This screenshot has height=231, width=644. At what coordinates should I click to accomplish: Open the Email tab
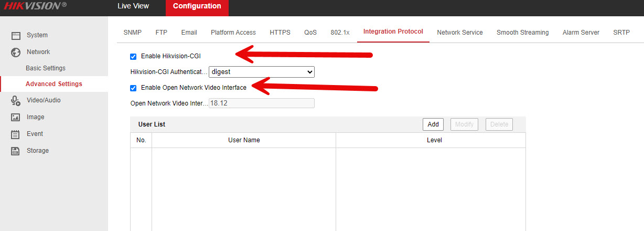click(x=189, y=33)
